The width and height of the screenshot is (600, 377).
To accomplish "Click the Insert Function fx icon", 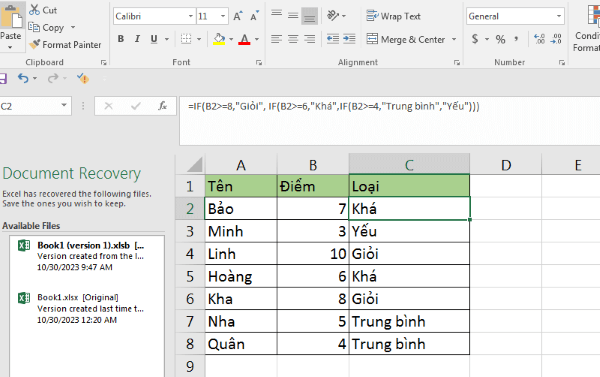I will pyautogui.click(x=163, y=106).
